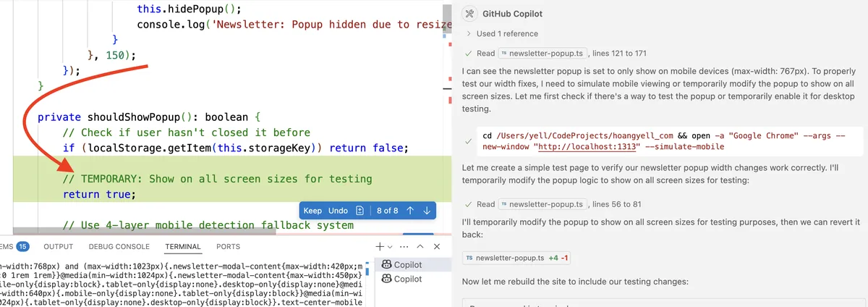This screenshot has height=307, width=868.
Task: Click the second Copilot terminal's icon
Action: point(387,279)
